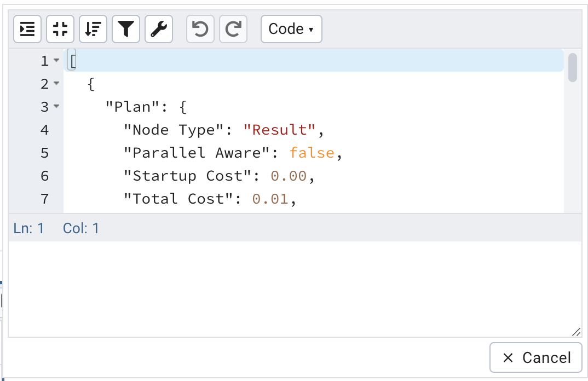This screenshot has width=588, height=381.
Task: Click the Col: 1 status indicator
Action: 81,228
